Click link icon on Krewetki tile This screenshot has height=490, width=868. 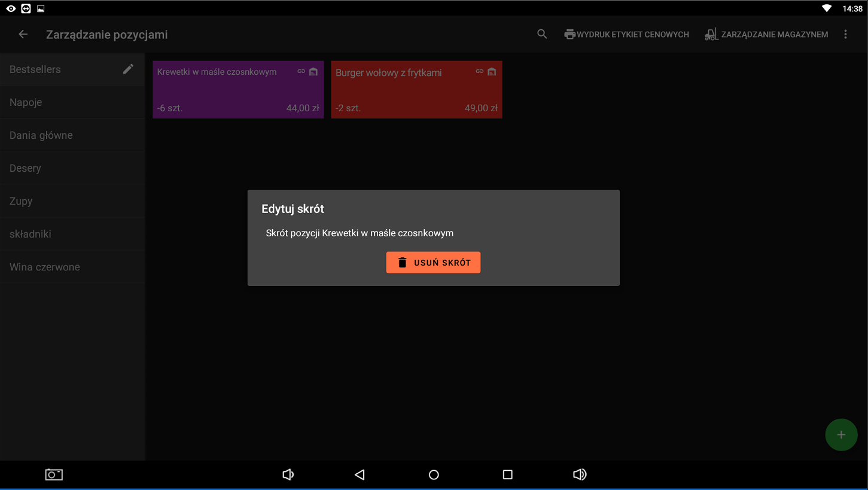point(301,72)
